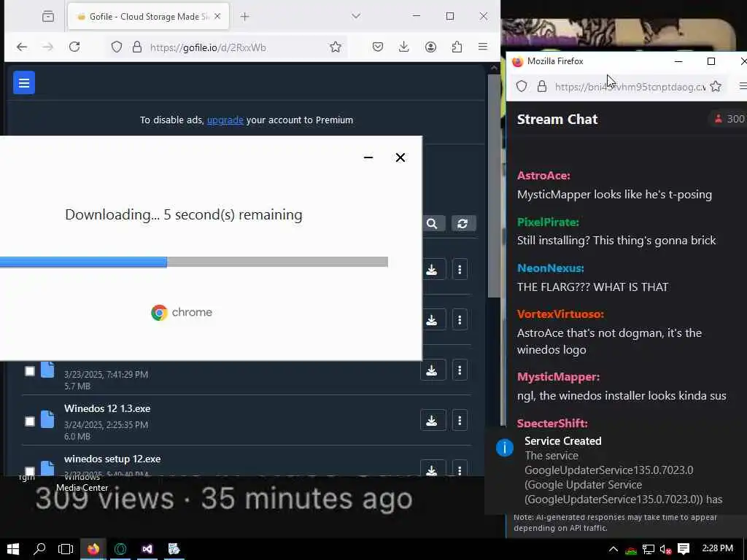Click the PixelPirate username in chat
The height and width of the screenshot is (560, 747).
pyautogui.click(x=548, y=222)
